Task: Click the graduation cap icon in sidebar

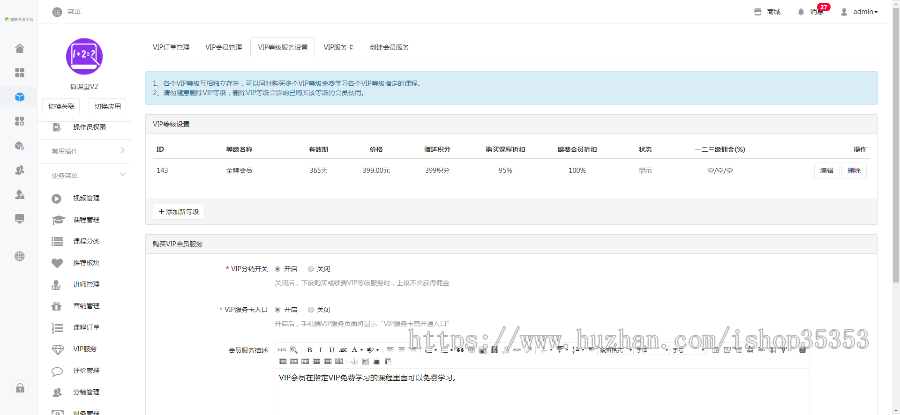Action: tap(56, 220)
